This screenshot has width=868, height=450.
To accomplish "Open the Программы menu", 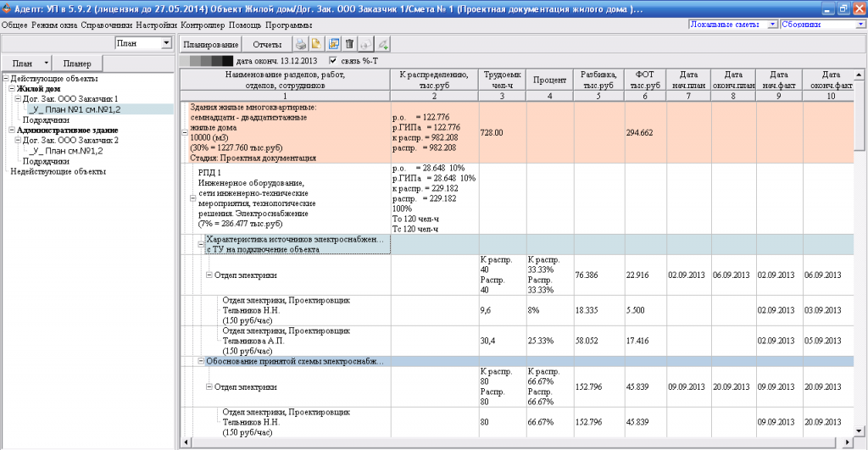I will pos(288,25).
